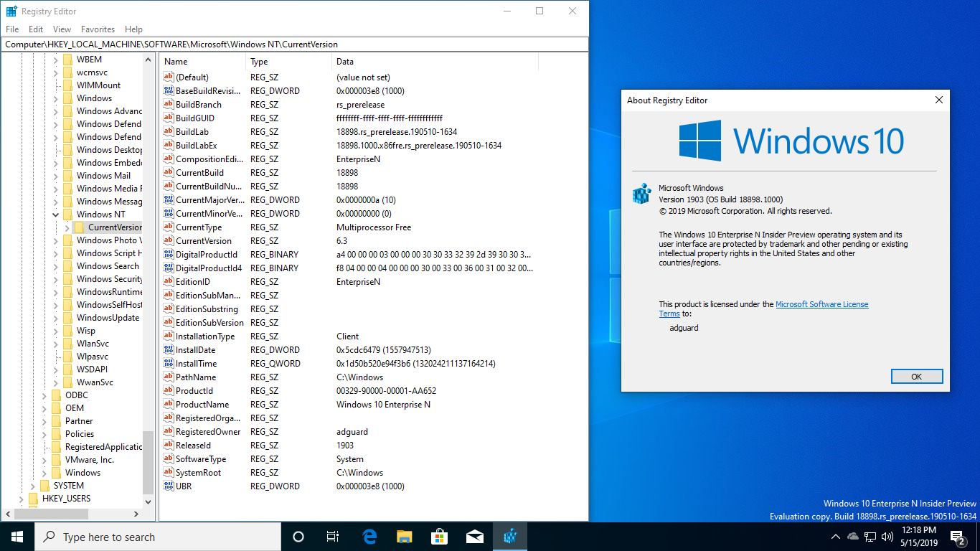Click OK in About Registry Editor
Screen dimensions: 980x551
point(916,377)
